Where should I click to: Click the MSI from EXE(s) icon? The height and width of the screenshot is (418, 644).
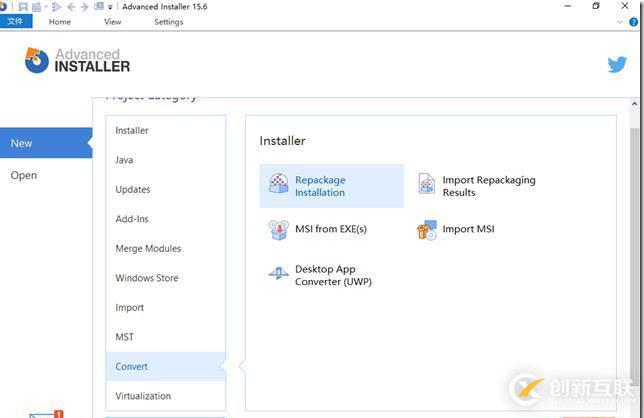pyautogui.click(x=278, y=230)
